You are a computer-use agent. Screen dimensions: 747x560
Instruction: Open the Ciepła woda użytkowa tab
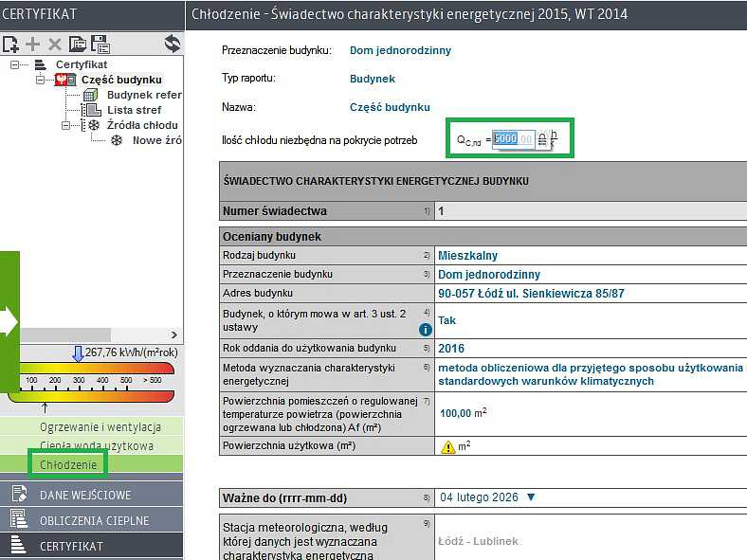pos(91,445)
